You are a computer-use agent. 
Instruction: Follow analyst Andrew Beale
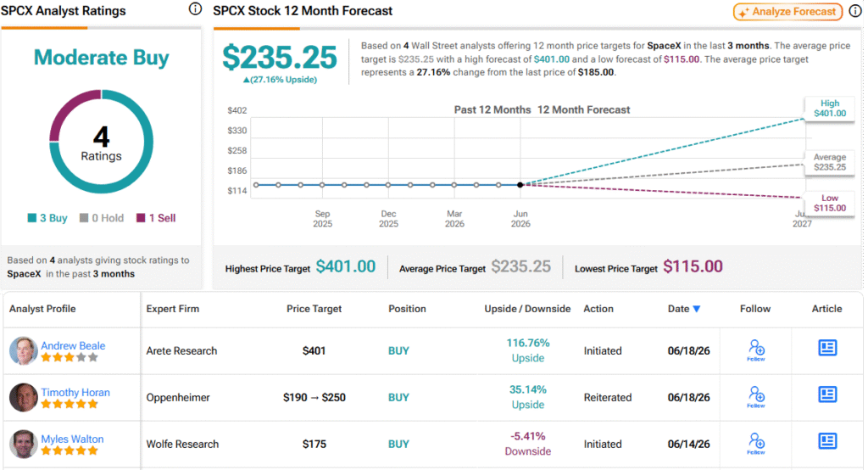coord(756,350)
